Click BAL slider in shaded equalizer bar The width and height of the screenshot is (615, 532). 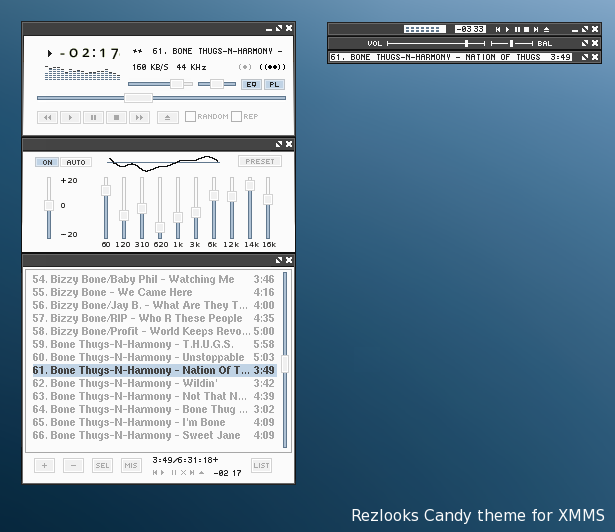coord(512,44)
